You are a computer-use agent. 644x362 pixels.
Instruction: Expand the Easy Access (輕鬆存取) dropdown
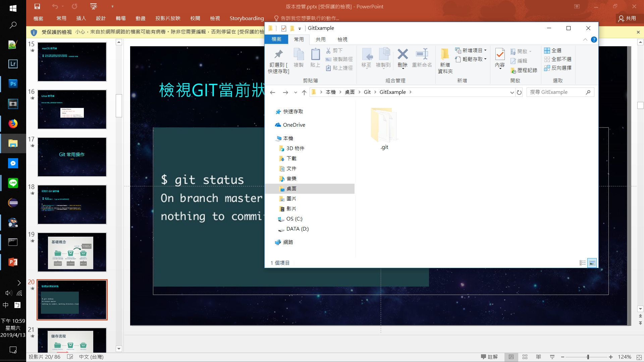click(485, 59)
